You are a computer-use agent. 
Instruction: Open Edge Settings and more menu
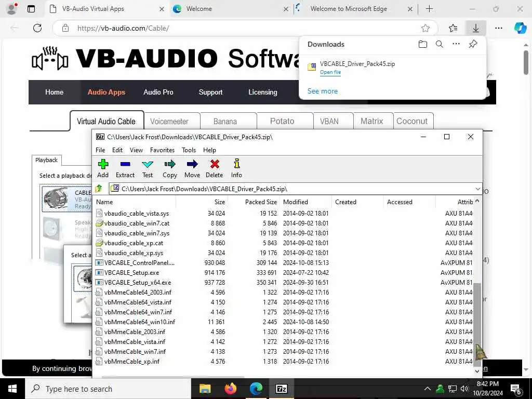pos(498,28)
